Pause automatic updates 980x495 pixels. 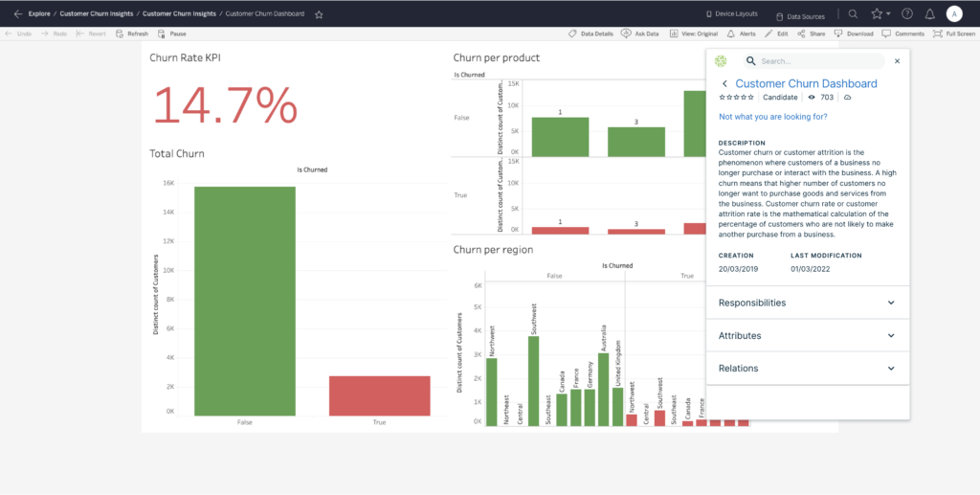pos(172,34)
